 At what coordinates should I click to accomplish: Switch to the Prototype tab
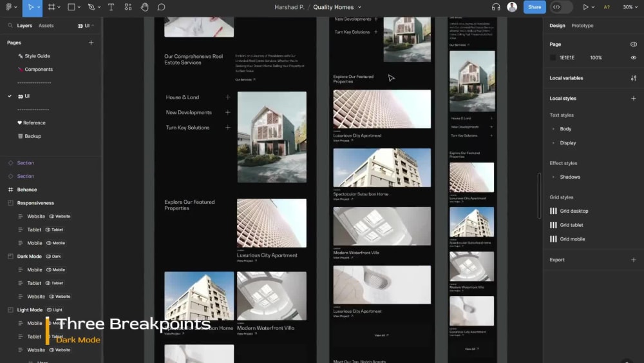point(582,26)
